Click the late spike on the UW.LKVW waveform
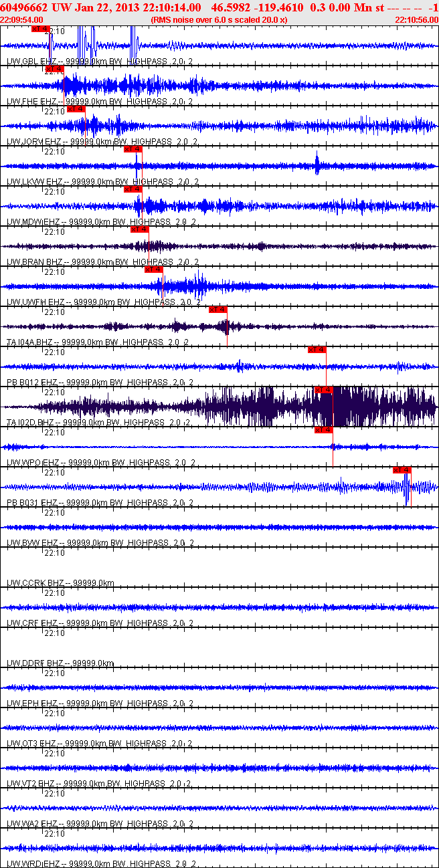 (x=317, y=162)
